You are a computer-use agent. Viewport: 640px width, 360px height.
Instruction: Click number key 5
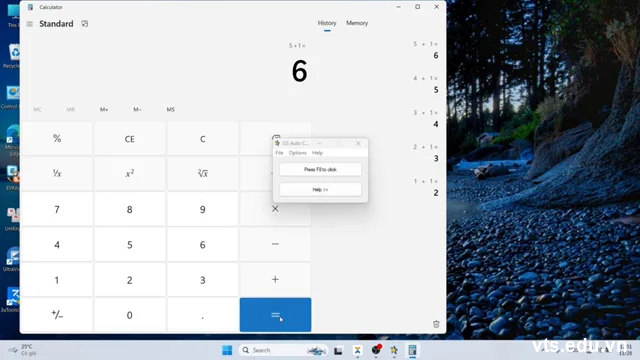[129, 244]
